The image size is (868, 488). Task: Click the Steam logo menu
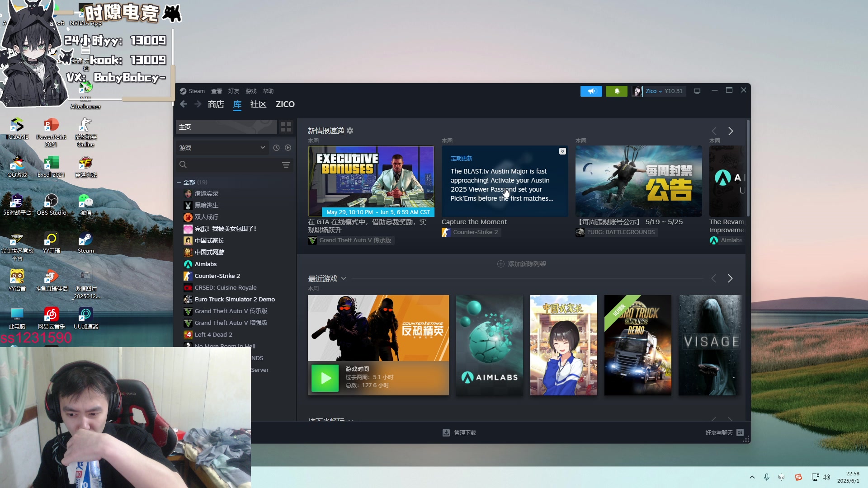point(192,91)
